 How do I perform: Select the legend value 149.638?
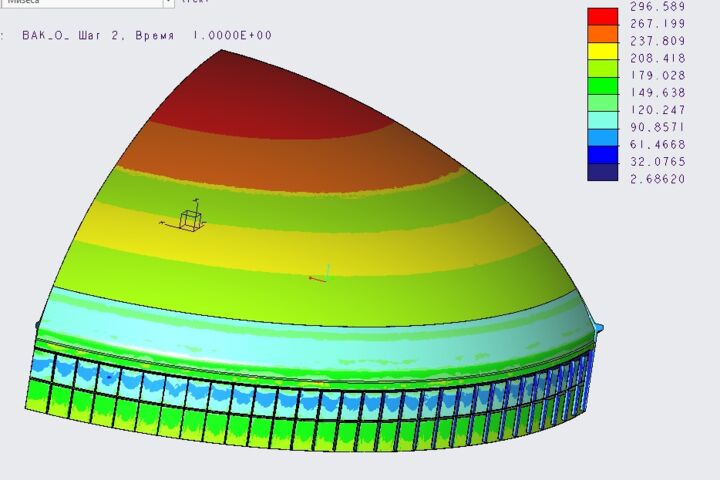pyautogui.click(x=658, y=93)
